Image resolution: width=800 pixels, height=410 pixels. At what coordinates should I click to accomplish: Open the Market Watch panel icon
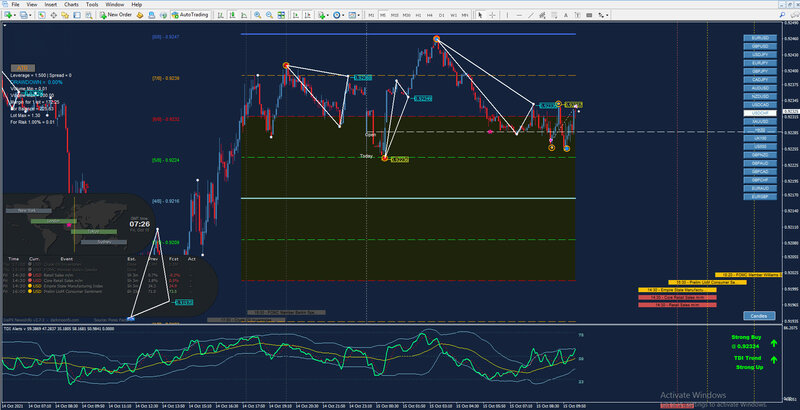[x=41, y=15]
